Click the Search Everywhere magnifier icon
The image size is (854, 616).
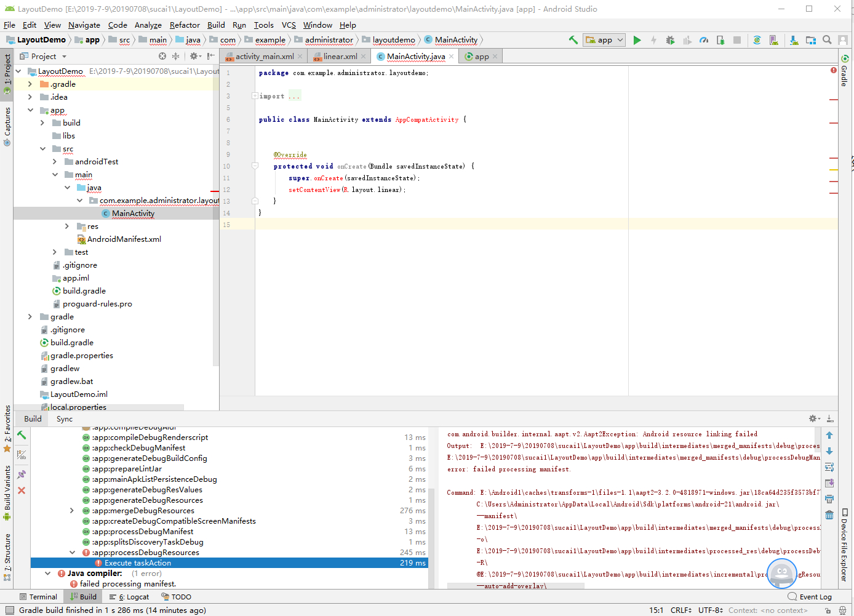[x=827, y=40]
